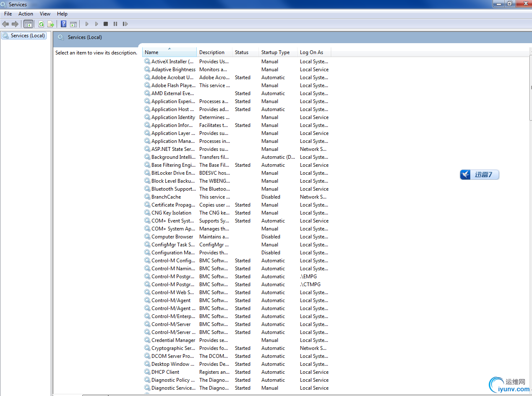Click the Forward arrow toolbar icon
Image resolution: width=532 pixels, height=396 pixels.
[15, 24]
